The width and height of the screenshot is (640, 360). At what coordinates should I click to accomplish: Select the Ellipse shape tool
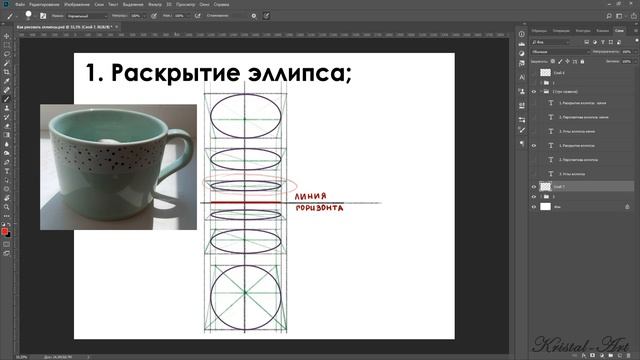(x=7, y=189)
